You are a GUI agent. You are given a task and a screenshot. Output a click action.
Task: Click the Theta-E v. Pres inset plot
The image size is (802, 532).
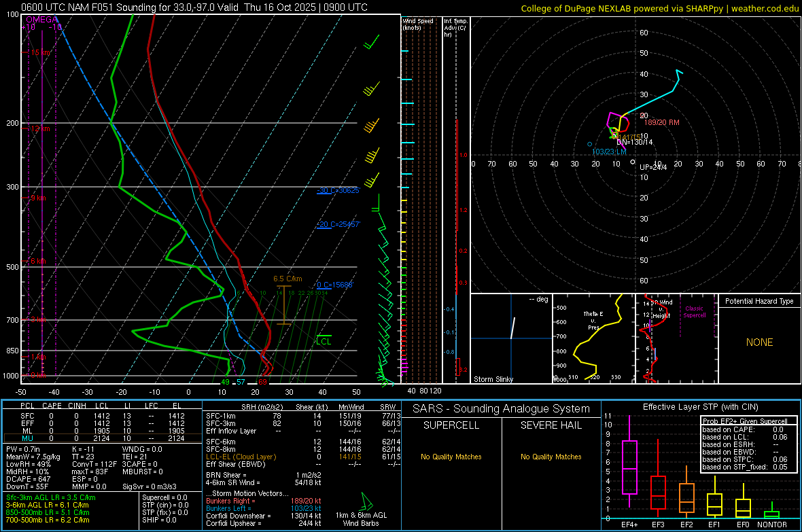point(593,338)
